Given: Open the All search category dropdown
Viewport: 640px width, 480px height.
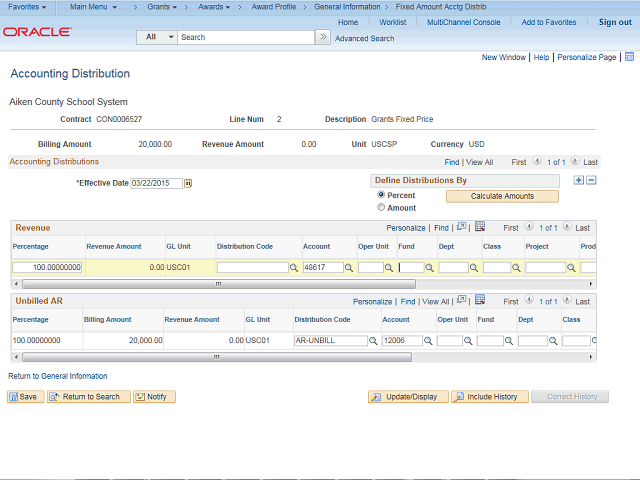Looking at the screenshot, I should [x=157, y=37].
